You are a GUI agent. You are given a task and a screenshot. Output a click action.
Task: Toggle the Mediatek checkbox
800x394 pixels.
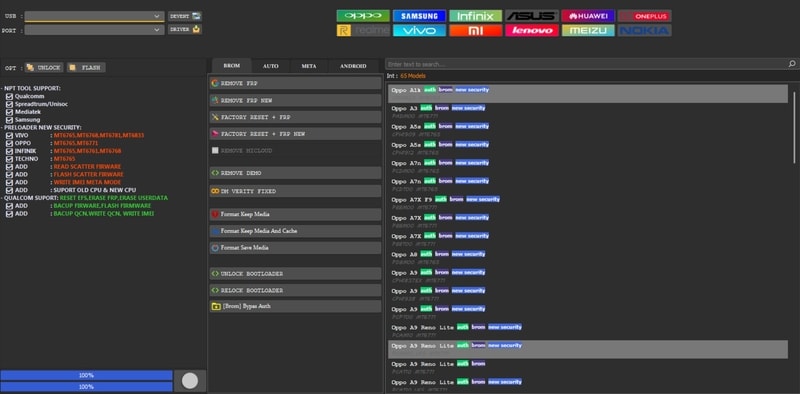9,112
